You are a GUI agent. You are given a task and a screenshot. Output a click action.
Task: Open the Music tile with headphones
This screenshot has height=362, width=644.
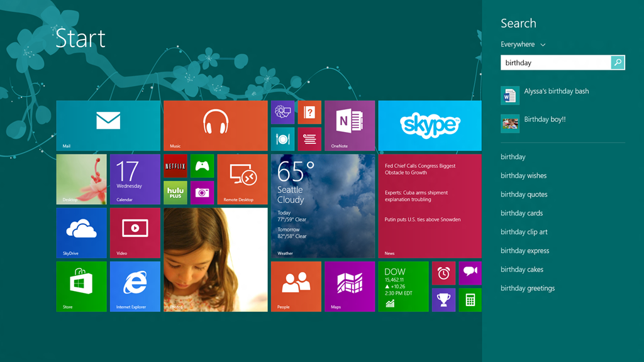(216, 126)
